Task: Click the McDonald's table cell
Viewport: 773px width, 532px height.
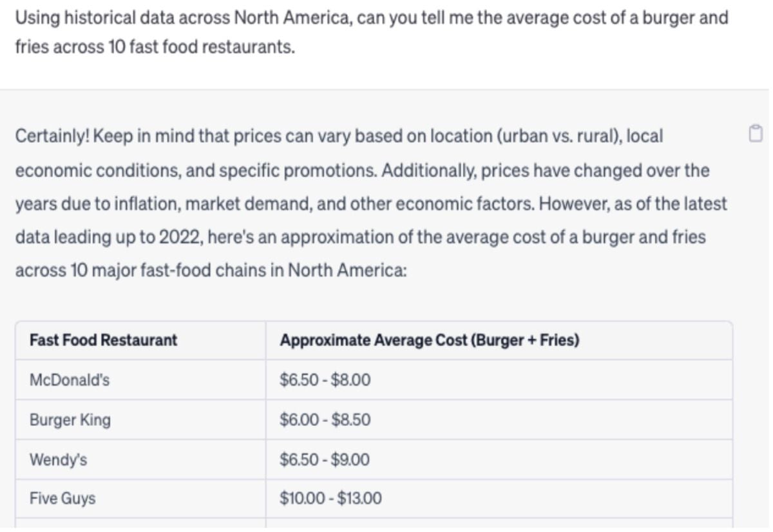Action: [x=140, y=380]
